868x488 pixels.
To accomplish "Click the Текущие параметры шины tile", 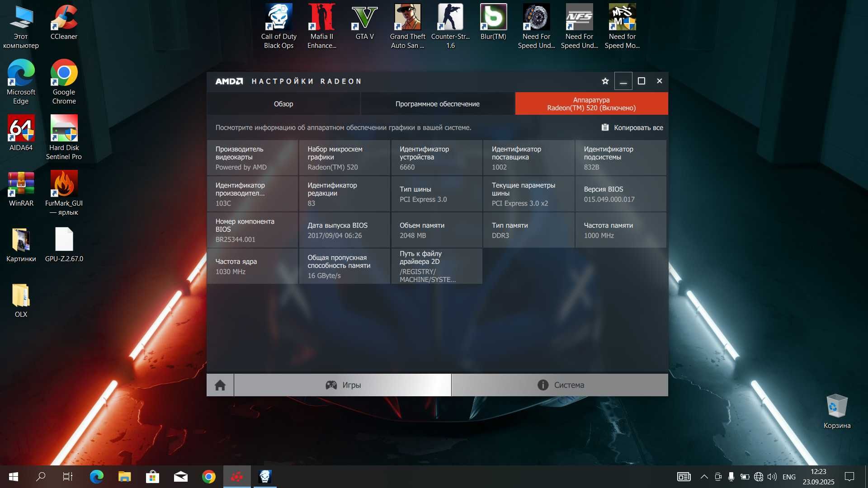I will click(528, 194).
